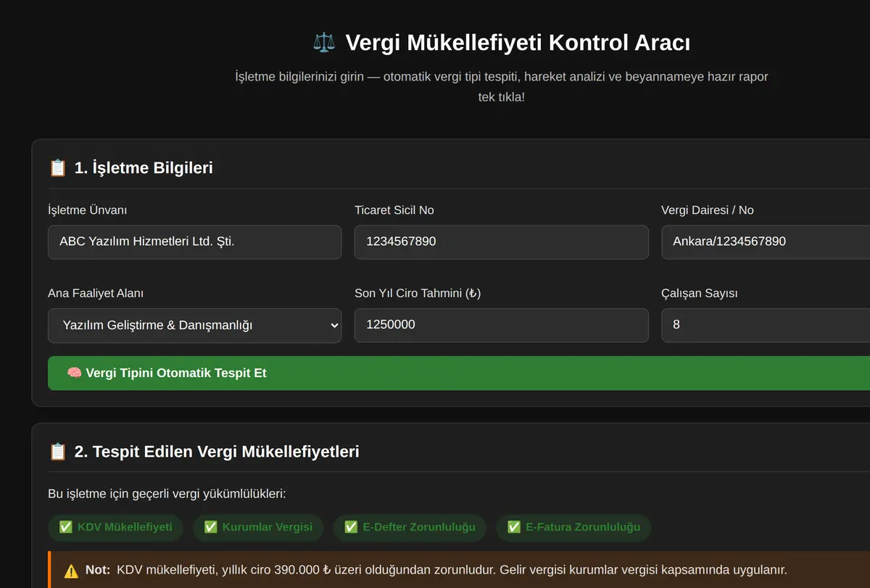
Task: Click the Son Yıl Ciro Tahmini label
Action: tap(418, 294)
